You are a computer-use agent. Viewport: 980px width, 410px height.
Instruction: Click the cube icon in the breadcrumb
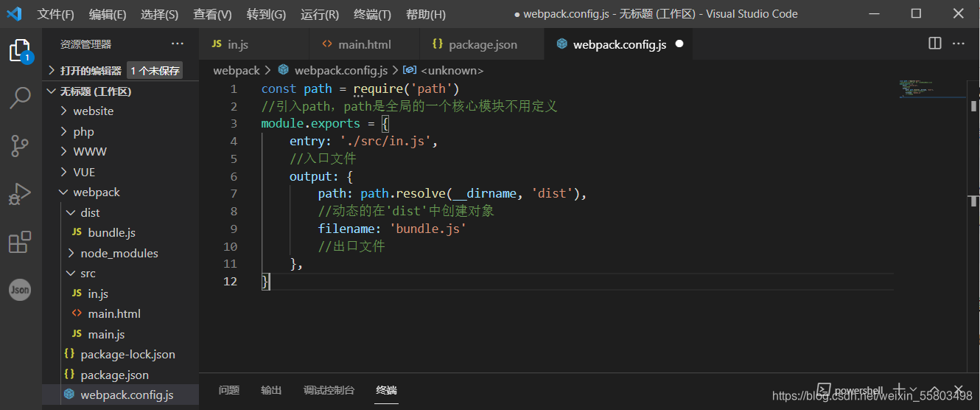[x=283, y=70]
